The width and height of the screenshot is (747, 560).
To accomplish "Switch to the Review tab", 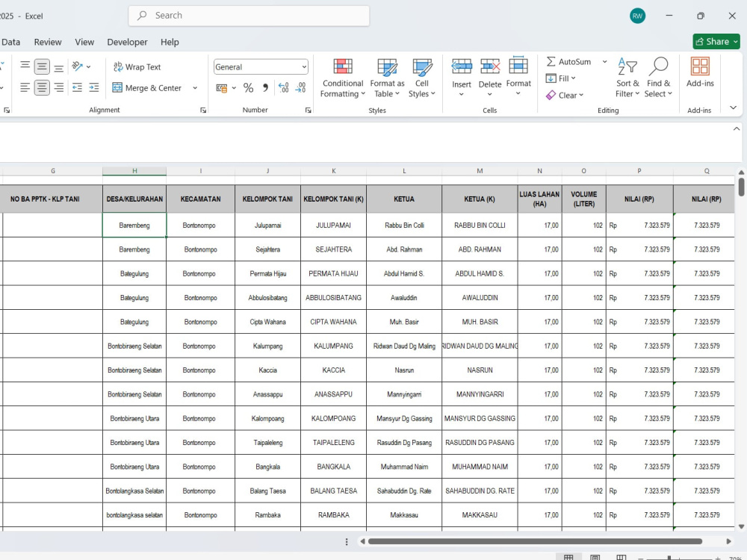I will [48, 42].
